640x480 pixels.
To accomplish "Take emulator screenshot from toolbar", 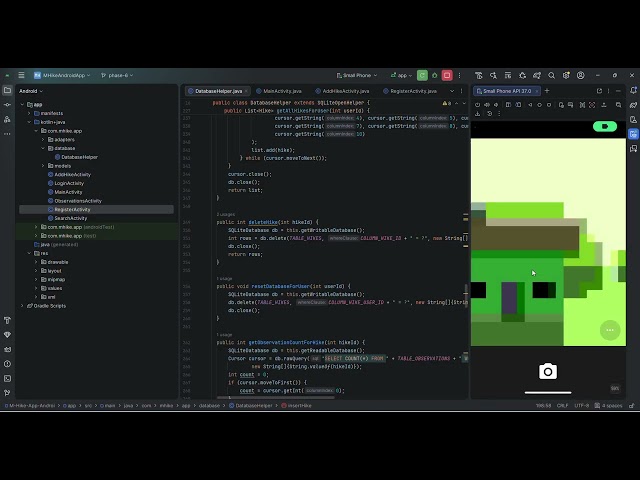I will click(561, 105).
